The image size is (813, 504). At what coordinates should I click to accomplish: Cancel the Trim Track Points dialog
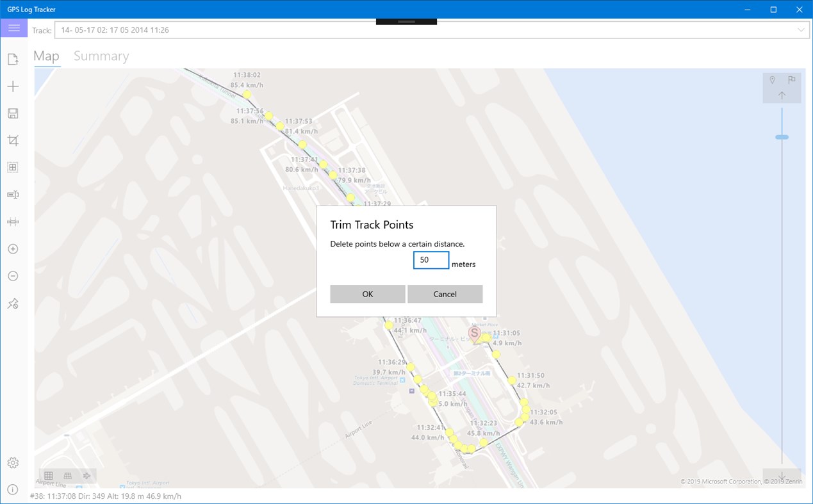[x=445, y=293]
